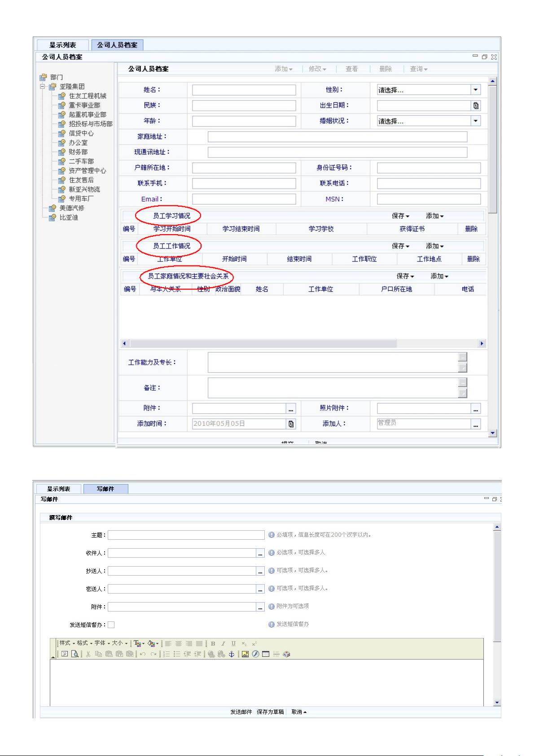Select 重卡事业部 in the department tree

point(84,105)
